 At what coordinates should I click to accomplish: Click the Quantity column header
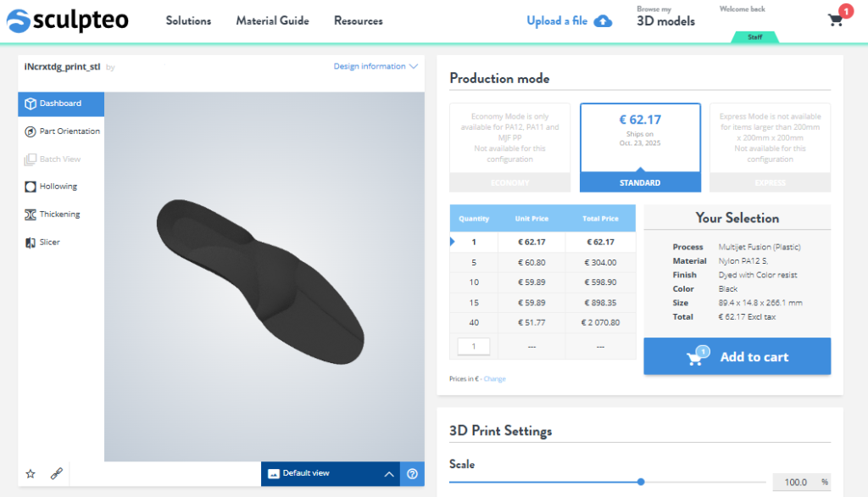pos(474,218)
